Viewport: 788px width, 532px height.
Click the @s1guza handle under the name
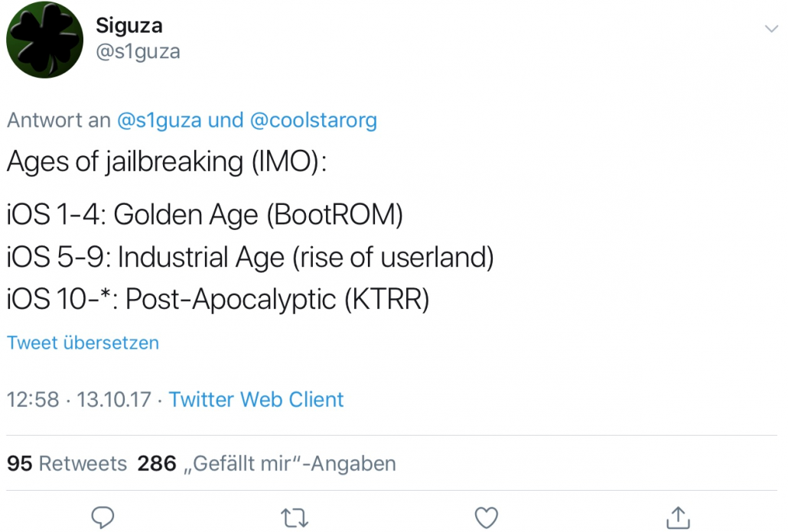138,52
